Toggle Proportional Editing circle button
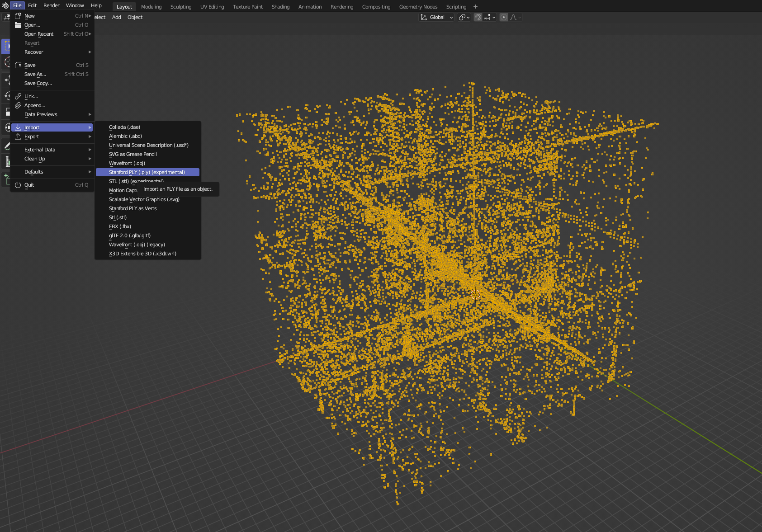 [x=503, y=17]
